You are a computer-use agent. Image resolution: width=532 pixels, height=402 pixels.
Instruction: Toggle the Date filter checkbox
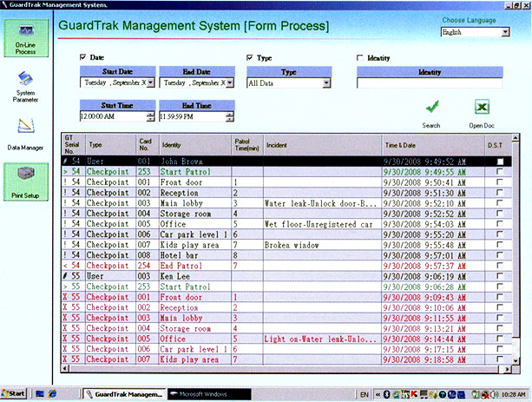[82, 57]
